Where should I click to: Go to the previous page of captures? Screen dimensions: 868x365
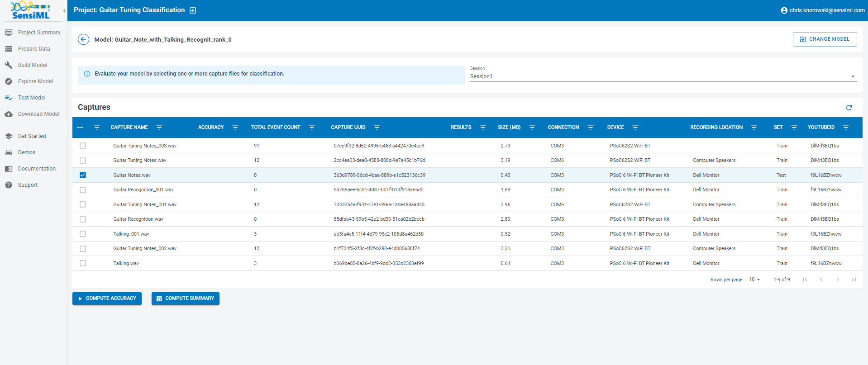point(821,280)
